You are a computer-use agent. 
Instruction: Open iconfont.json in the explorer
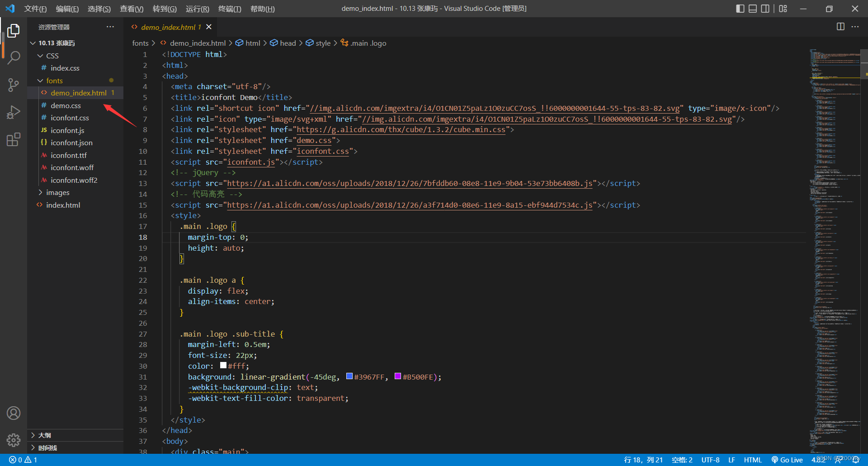coord(75,143)
